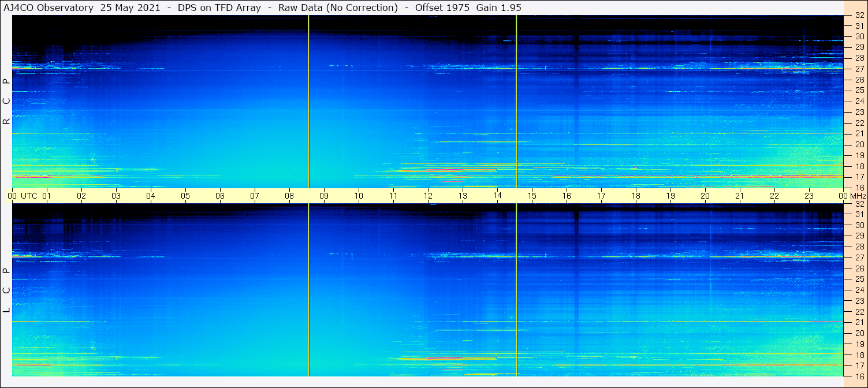
Task: Click the 16 MHz label on RCP scale
Action: click(859, 188)
